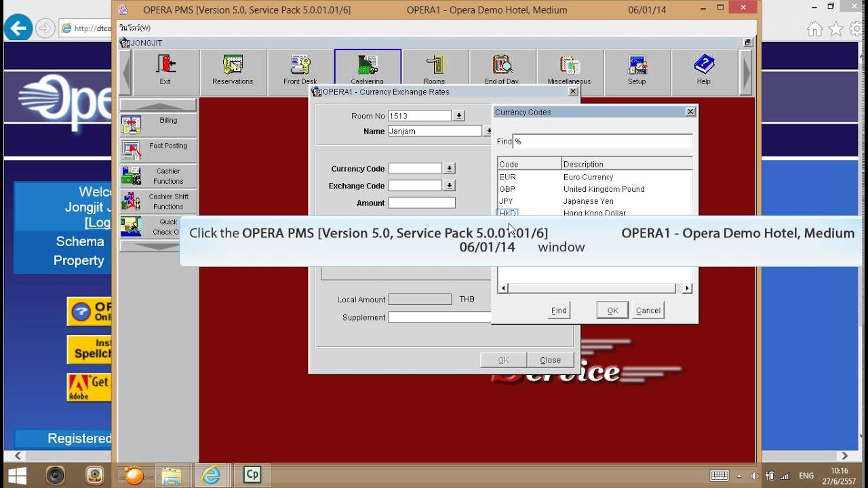This screenshot has width=868, height=488.
Task: Expand the Exchange Code dropdown
Action: [x=449, y=186]
